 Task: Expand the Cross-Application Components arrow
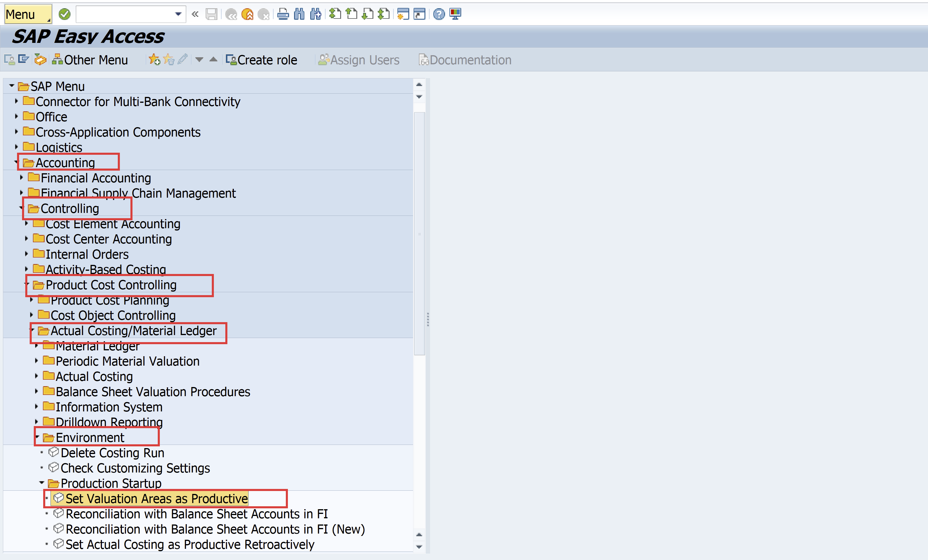click(x=16, y=132)
